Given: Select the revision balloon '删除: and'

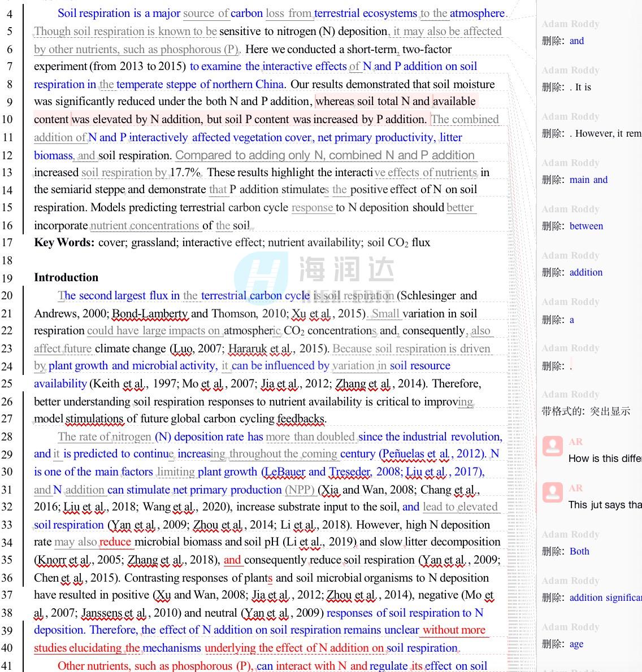Looking at the screenshot, I should click(x=563, y=41).
